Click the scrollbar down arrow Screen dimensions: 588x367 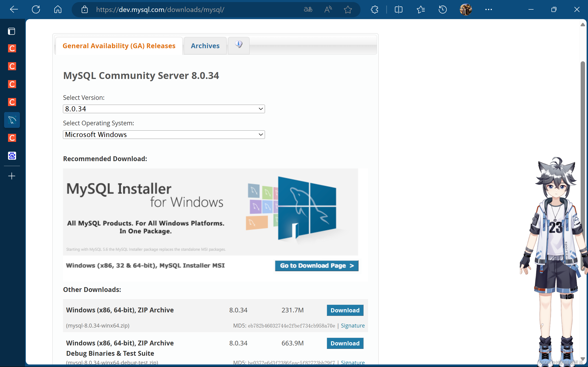583,359
